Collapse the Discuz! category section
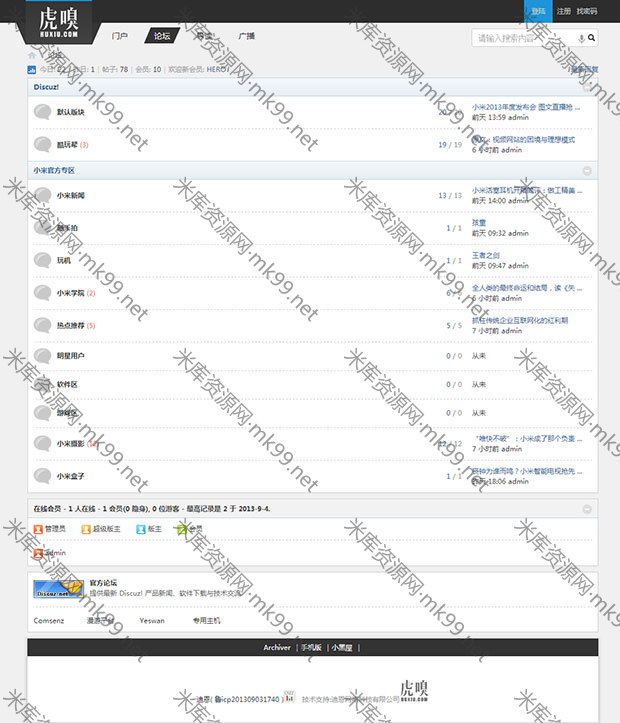Image resolution: width=620 pixels, height=723 pixels. [587, 87]
